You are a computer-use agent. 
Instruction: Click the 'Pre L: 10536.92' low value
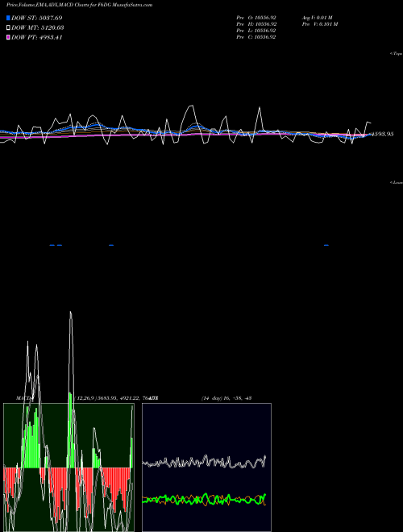click(256, 31)
